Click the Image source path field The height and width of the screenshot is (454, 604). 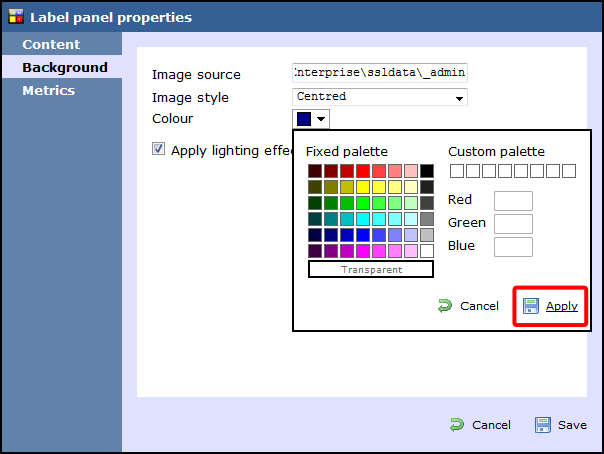[x=380, y=72]
